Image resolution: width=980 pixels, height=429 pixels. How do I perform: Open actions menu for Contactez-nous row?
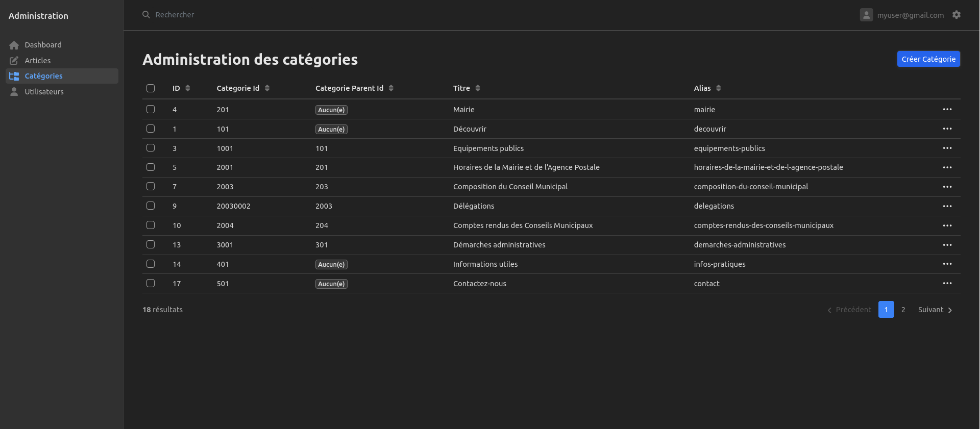(x=947, y=284)
